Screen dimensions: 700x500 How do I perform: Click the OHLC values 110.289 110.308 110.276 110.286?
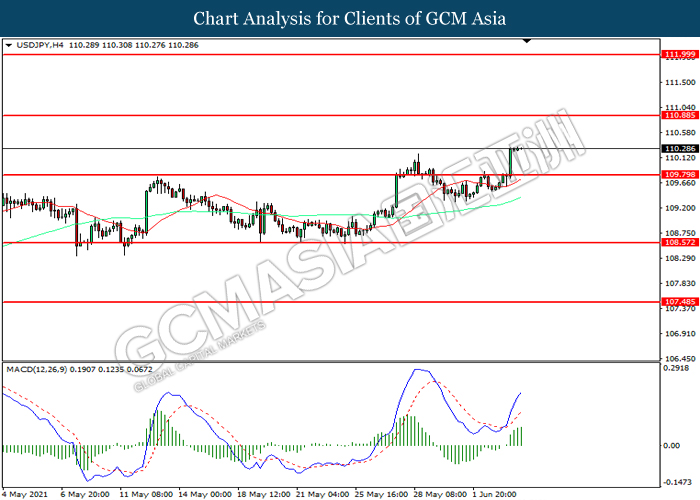(134, 45)
